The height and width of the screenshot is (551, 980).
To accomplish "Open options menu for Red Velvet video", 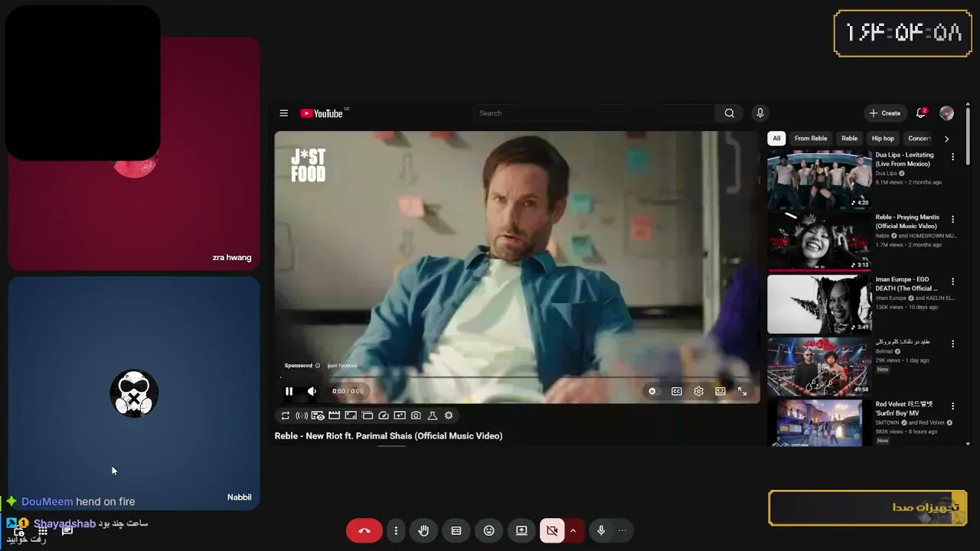I will pyautogui.click(x=952, y=406).
